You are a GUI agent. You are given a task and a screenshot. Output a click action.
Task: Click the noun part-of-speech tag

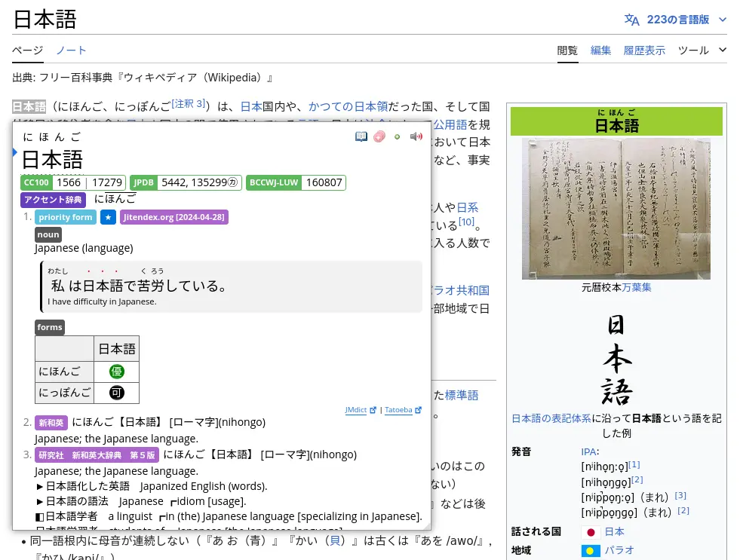pyautogui.click(x=48, y=234)
